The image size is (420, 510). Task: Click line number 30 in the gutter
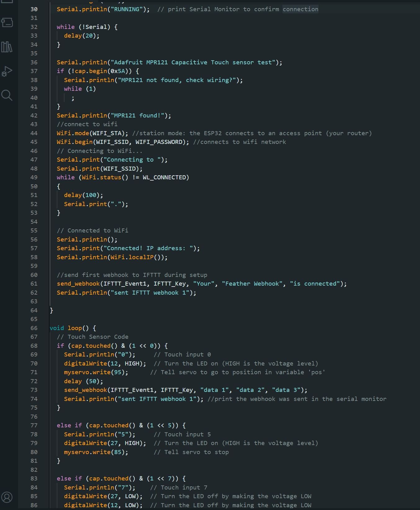click(34, 9)
